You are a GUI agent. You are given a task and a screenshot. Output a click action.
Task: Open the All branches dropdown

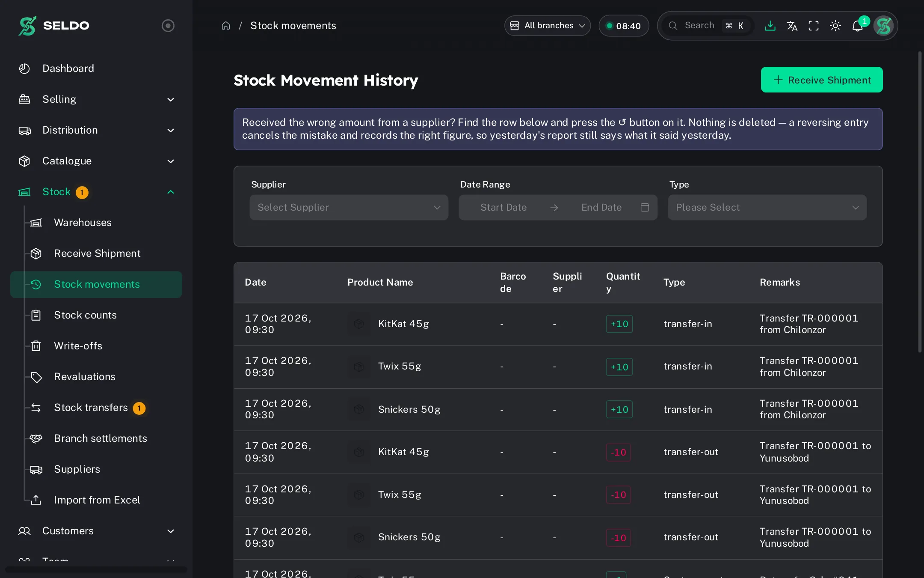(x=548, y=26)
